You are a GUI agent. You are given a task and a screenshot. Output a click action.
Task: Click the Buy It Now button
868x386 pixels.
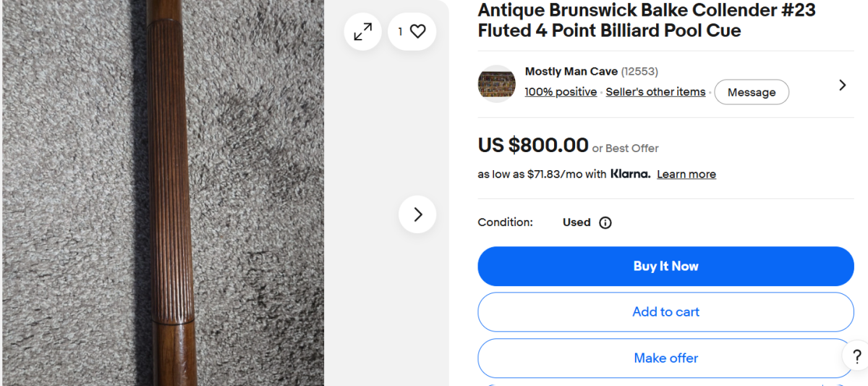[665, 266]
